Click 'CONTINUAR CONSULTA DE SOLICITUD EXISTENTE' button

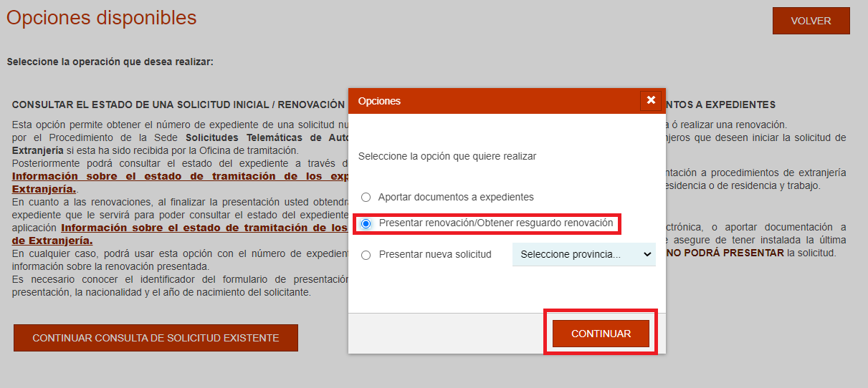[x=156, y=338]
